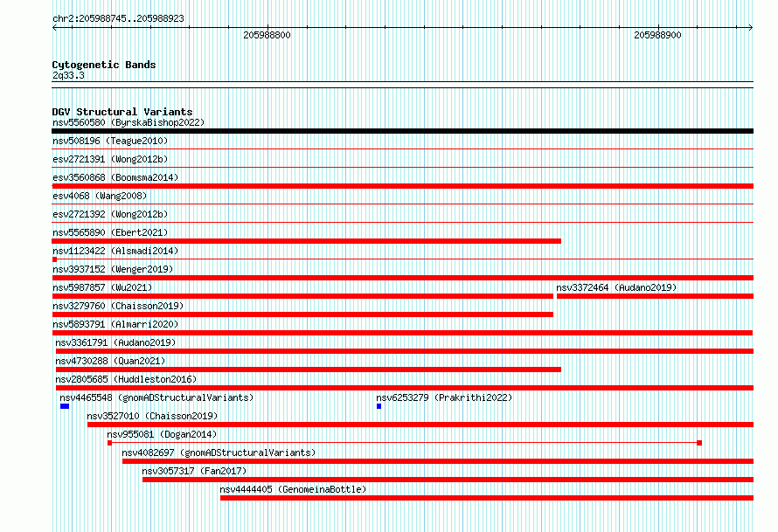Select the black bar for nsv5560580
778x532 pixels.
point(402,131)
